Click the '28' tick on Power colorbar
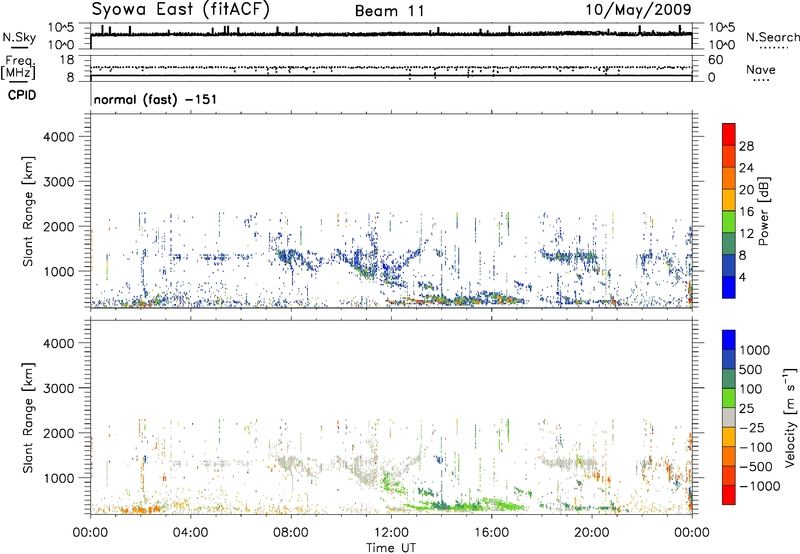This screenshot has width=800, height=554. [x=746, y=146]
